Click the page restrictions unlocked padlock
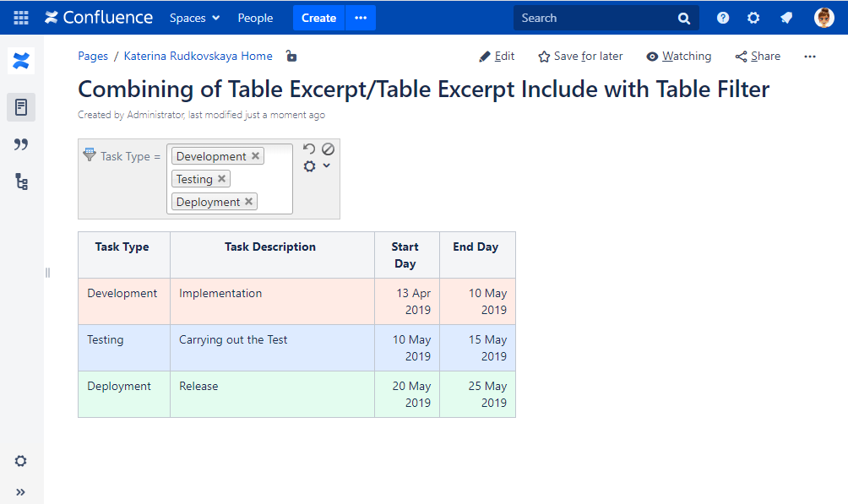Image resolution: width=848 pixels, height=504 pixels. click(x=291, y=57)
